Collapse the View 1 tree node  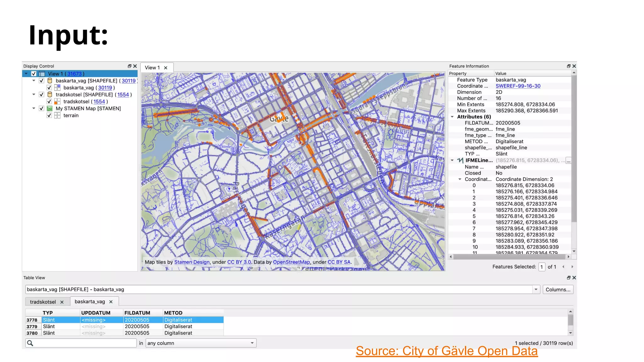[x=26, y=74]
